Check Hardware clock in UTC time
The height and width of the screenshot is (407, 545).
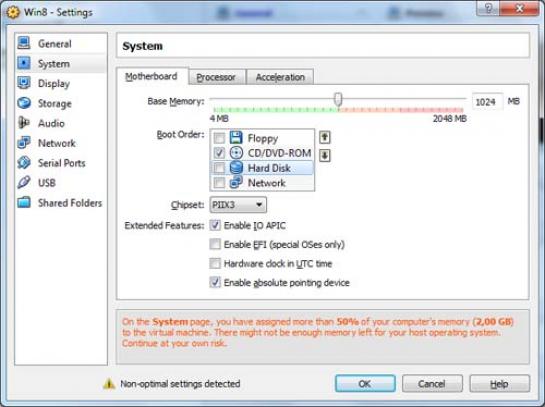(x=215, y=263)
